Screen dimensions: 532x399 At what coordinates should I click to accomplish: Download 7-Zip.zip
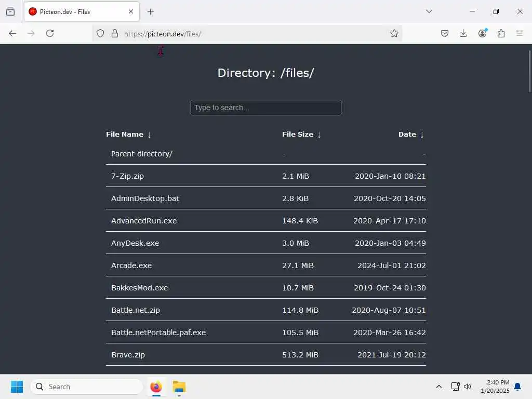tap(128, 176)
